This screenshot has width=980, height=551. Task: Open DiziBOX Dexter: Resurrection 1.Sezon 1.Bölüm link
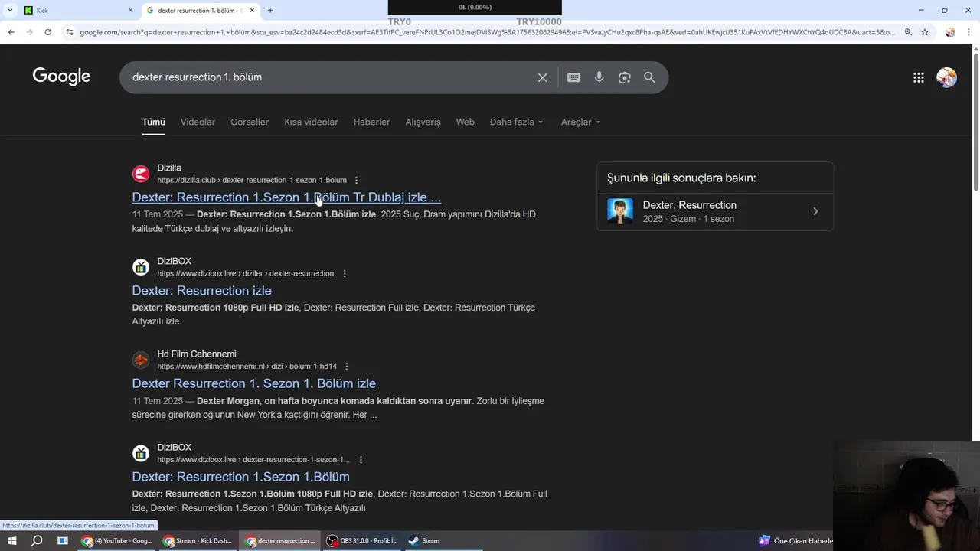[x=240, y=477]
